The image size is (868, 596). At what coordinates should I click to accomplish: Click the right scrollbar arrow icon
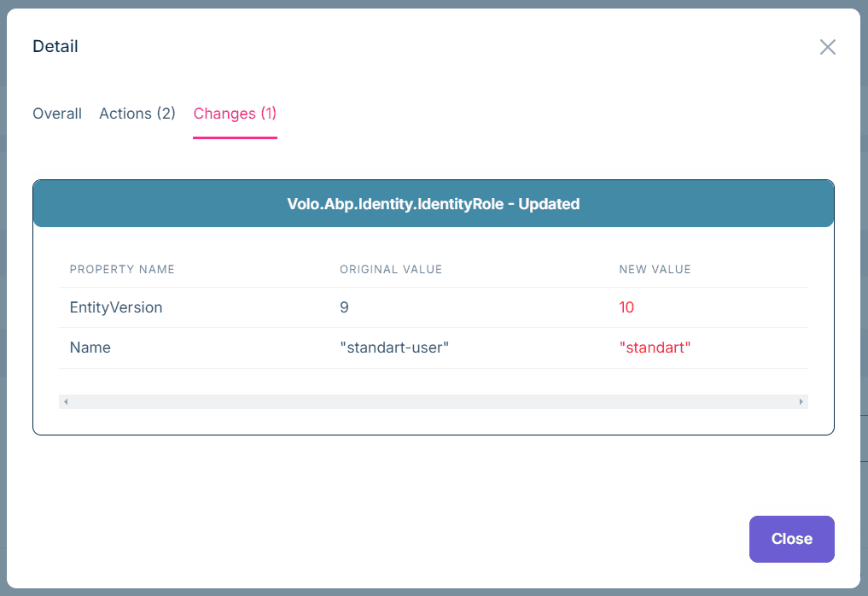pos(801,400)
